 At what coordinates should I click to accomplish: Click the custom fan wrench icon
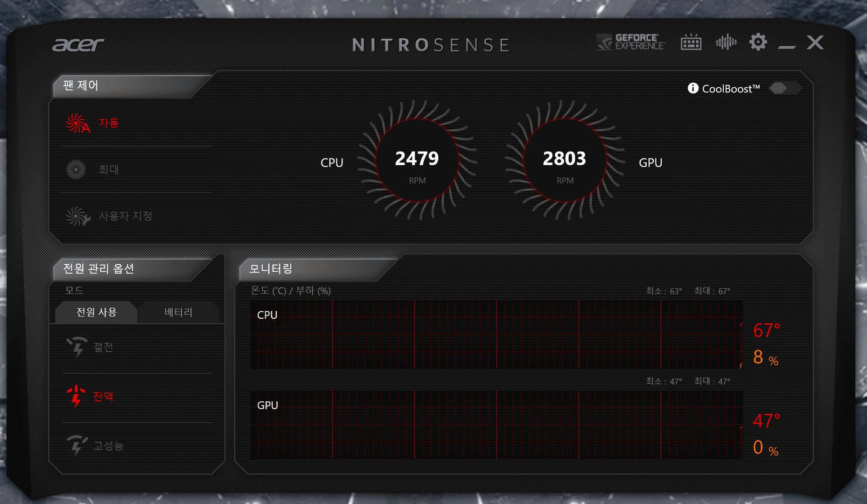tap(78, 216)
